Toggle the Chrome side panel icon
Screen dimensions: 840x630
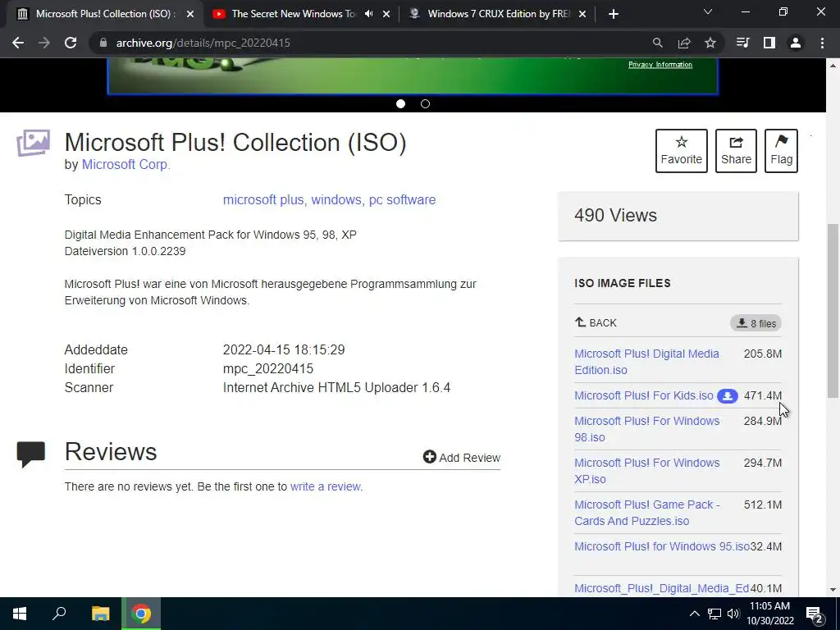[x=769, y=43]
